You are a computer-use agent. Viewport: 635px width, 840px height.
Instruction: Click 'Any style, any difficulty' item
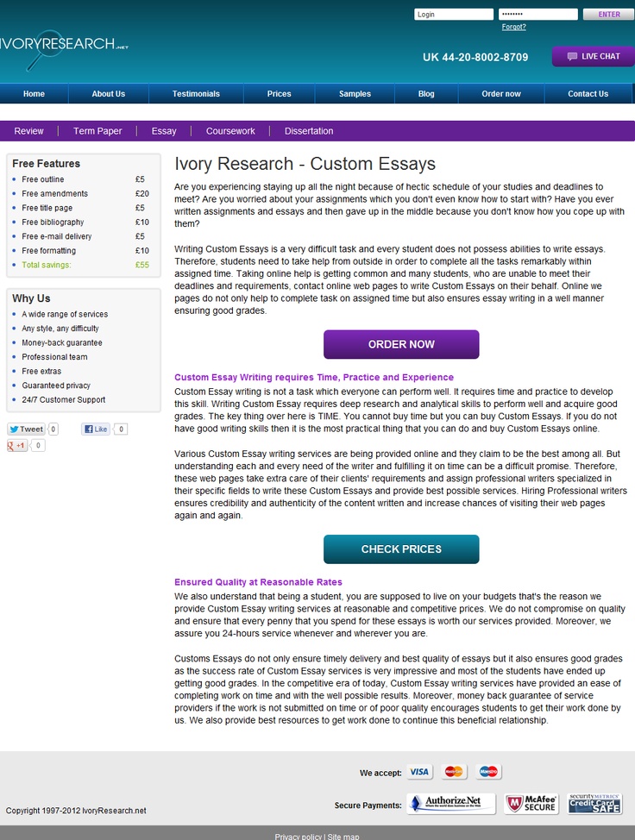[60, 329]
